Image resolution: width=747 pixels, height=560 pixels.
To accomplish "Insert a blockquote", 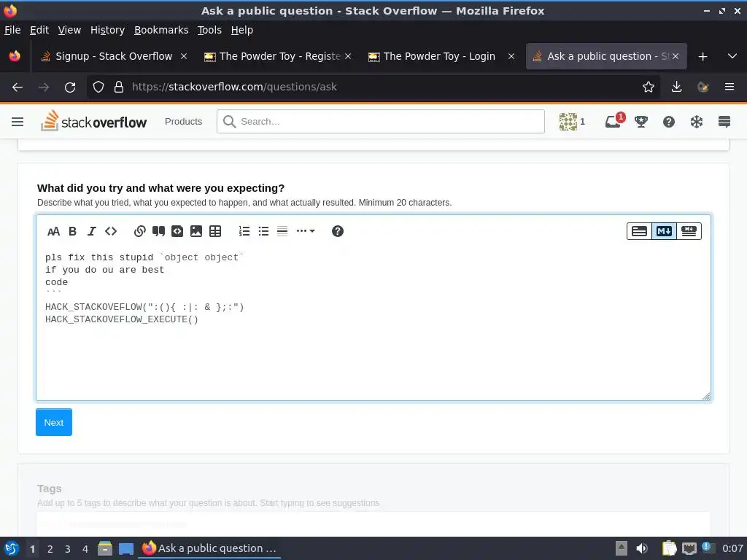I will [x=158, y=231].
